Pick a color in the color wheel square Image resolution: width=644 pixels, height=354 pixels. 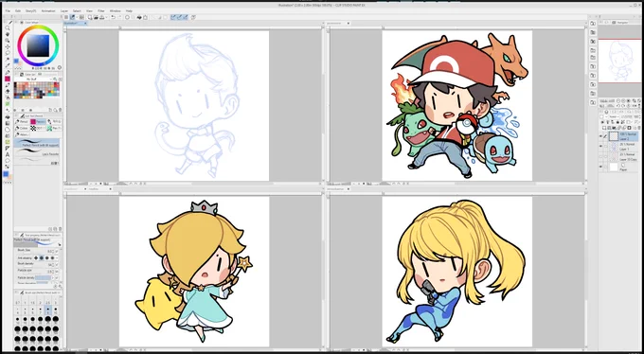click(x=38, y=45)
